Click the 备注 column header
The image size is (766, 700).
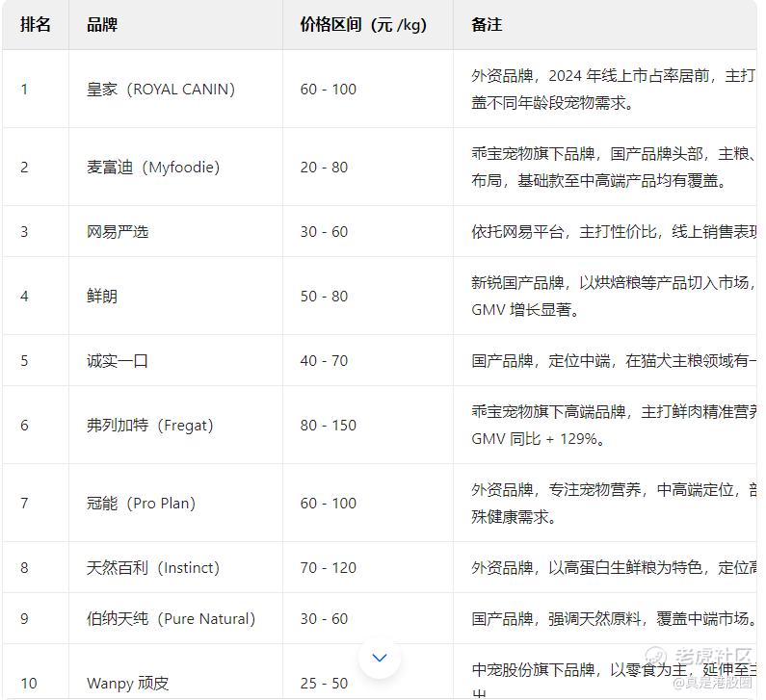click(x=487, y=24)
